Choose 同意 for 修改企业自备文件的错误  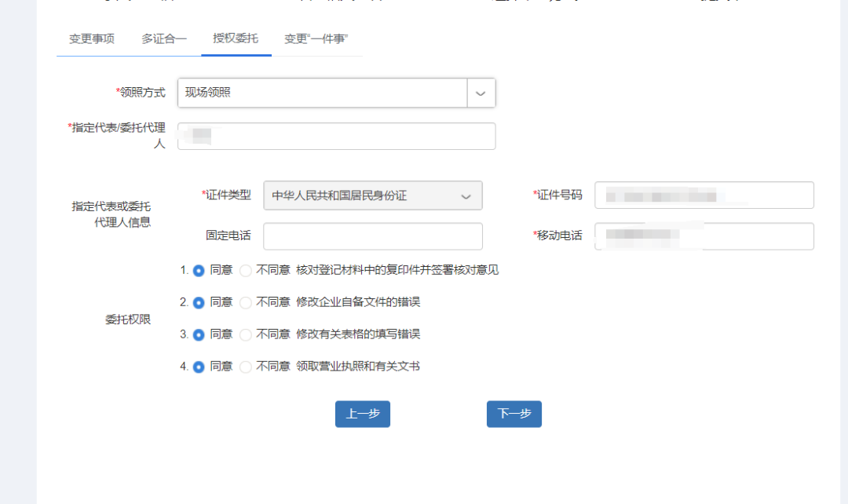coord(199,301)
